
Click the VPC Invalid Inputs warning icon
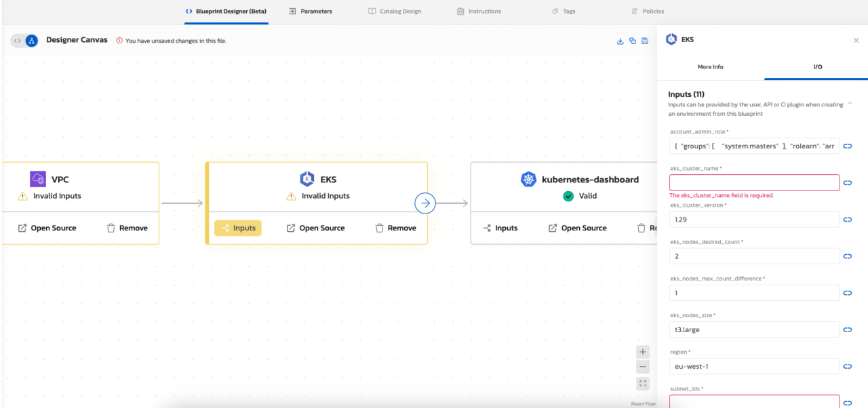(x=22, y=196)
